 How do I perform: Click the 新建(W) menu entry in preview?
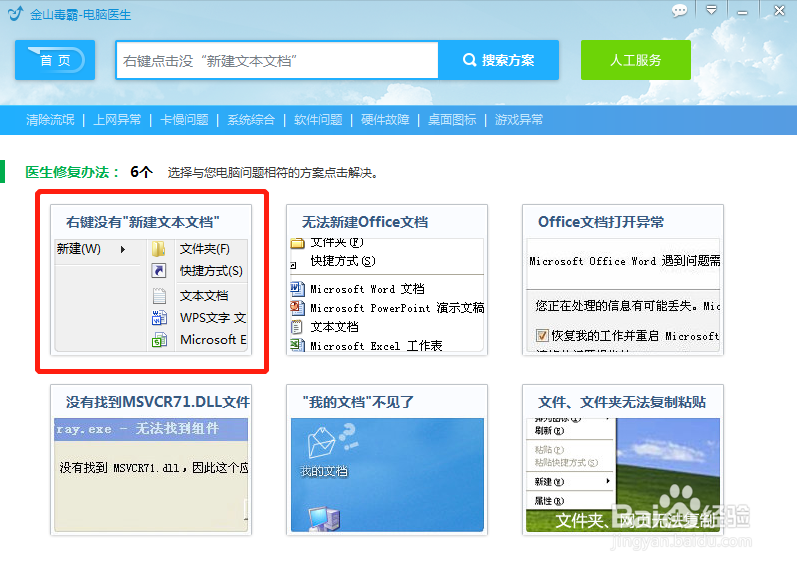pos(79,249)
